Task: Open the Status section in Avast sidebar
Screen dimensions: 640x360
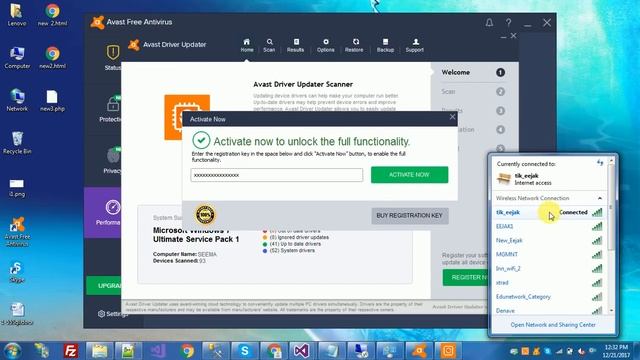Action: tap(113, 58)
